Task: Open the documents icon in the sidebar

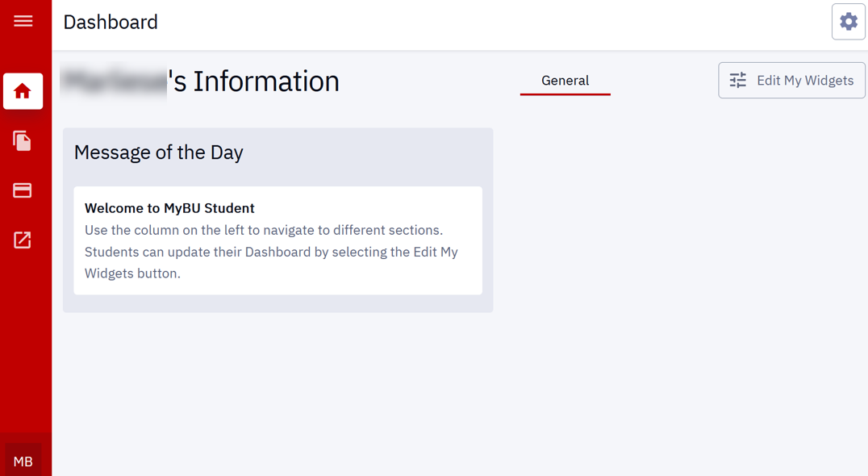Action: pyautogui.click(x=23, y=141)
